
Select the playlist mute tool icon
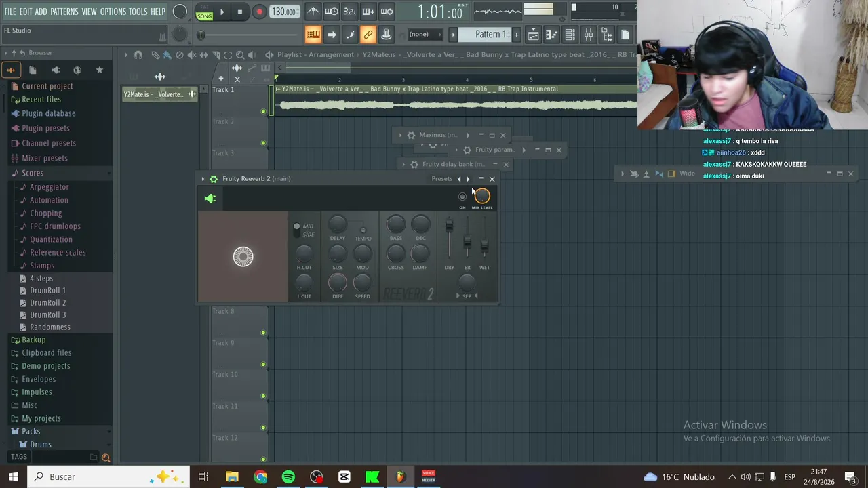[192, 55]
